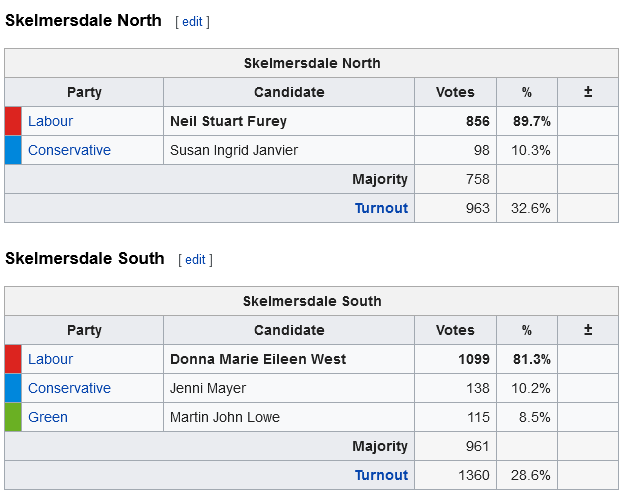628x496 pixels.
Task: Open Turnout link in Skelmersdale South table
Action: click(381, 475)
